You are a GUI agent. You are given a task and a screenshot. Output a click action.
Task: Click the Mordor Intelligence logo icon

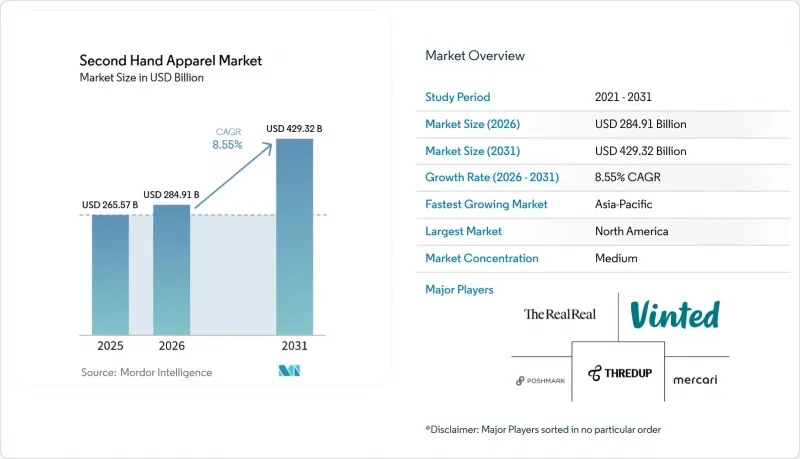click(x=289, y=371)
